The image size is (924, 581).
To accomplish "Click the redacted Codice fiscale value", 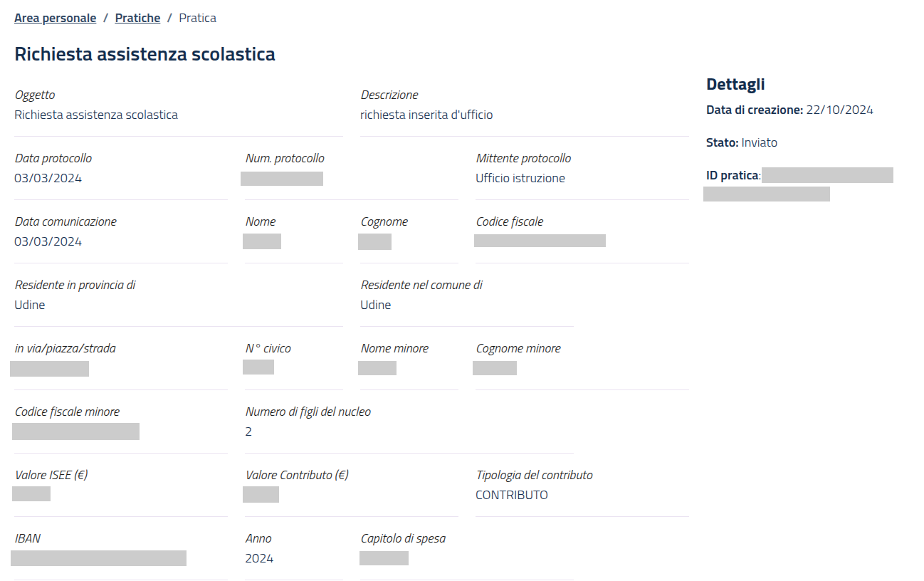I will [540, 241].
